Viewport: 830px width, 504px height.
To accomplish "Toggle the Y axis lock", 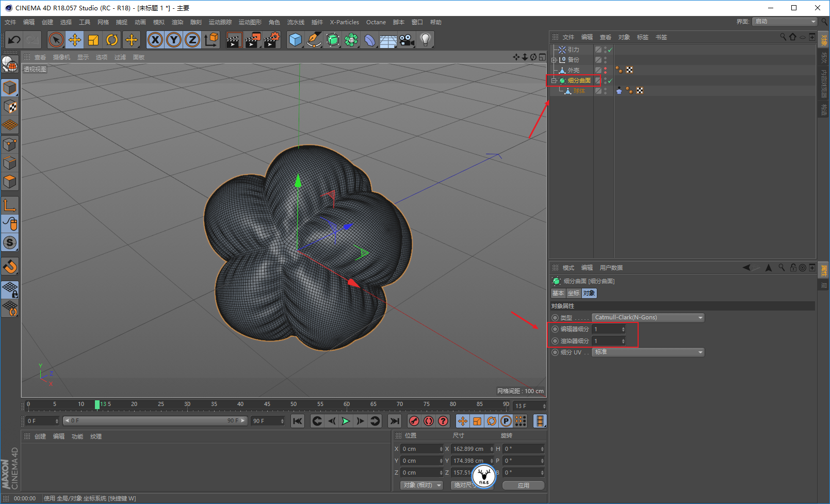I will [x=174, y=40].
